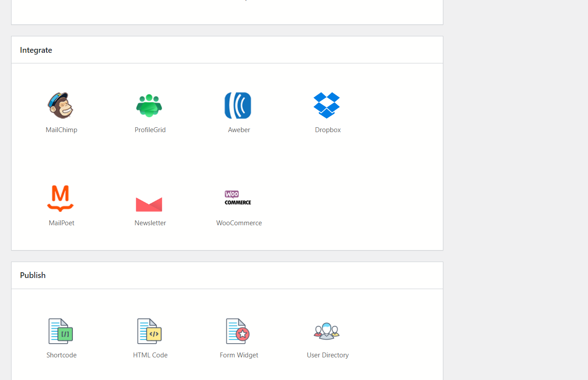Open the WooCommerce integration
588x380 pixels.
(x=238, y=199)
